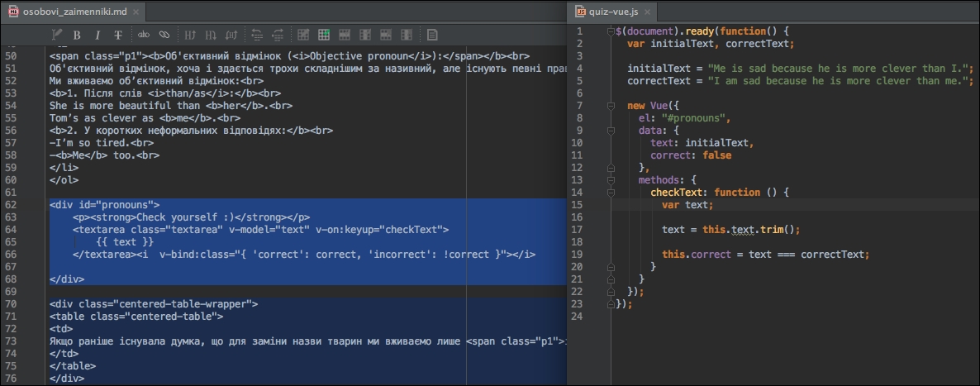Image resolution: width=980 pixels, height=386 pixels.
Task: Switch to the osobovi_zaimenniki.md tab
Action: click(73, 12)
